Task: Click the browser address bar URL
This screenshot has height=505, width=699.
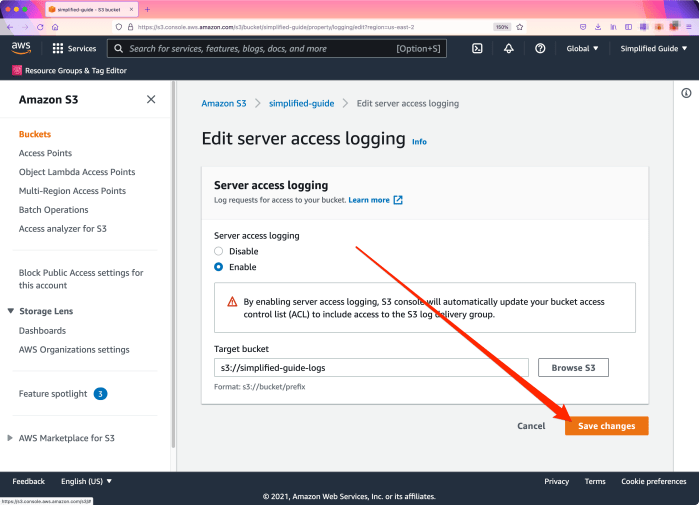Action: pos(276,27)
